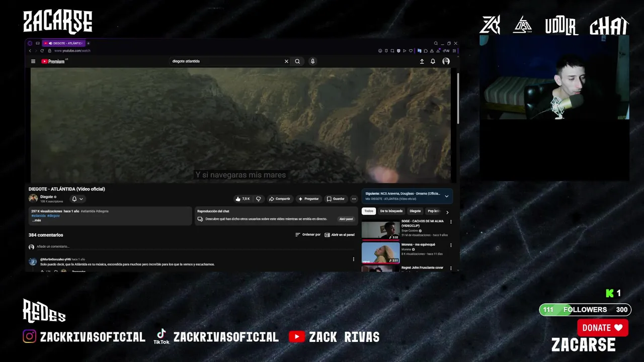Open the Morena - me equivoqué thumbnail
Screen dimensions: 644x362
(x=380, y=253)
